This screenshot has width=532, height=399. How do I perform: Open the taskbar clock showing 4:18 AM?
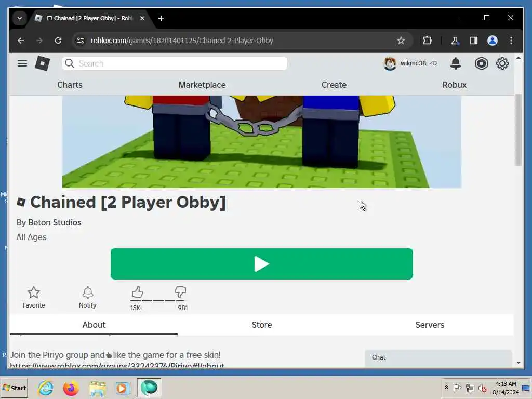[x=506, y=388]
